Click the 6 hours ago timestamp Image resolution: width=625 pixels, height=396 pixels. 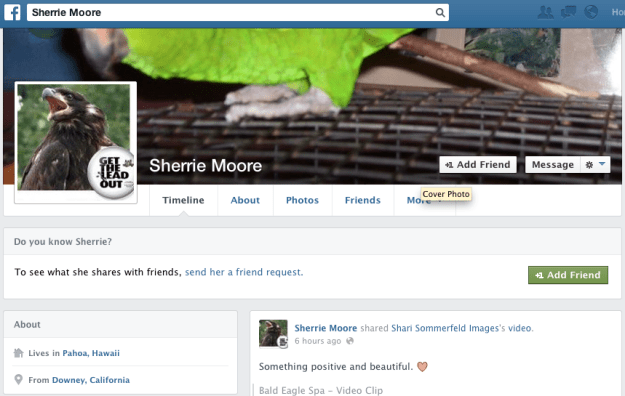pos(318,341)
